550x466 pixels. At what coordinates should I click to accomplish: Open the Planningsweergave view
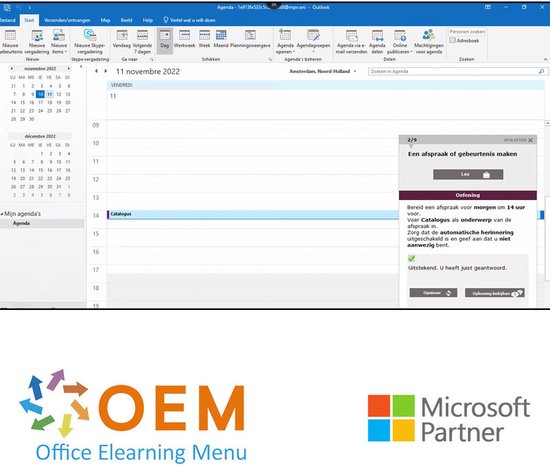250,39
